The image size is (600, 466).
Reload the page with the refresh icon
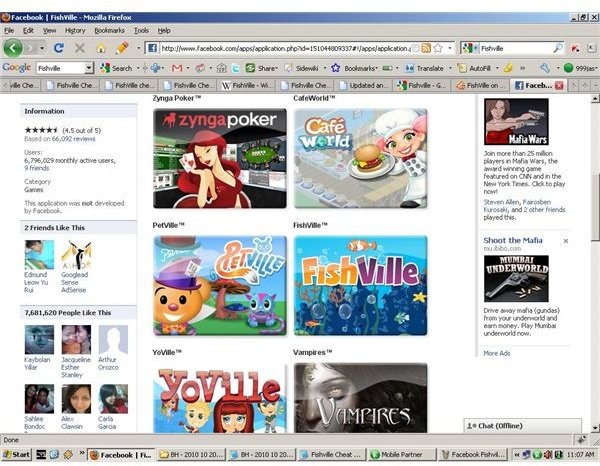tap(59, 48)
